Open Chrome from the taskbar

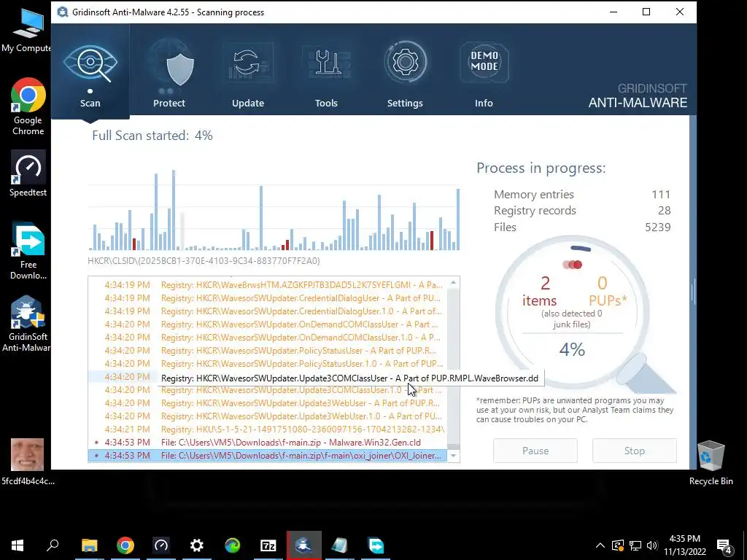[125, 545]
